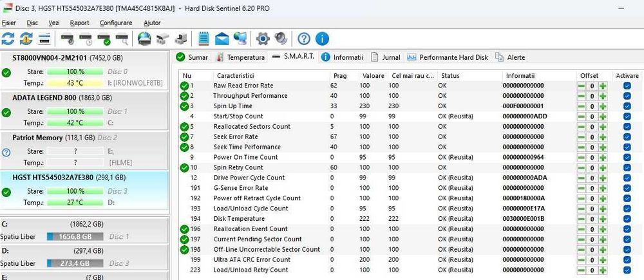The height and width of the screenshot is (280, 644).
Task: Click the green check icon beside Reallocated Sectors Count
Action: tap(184, 127)
